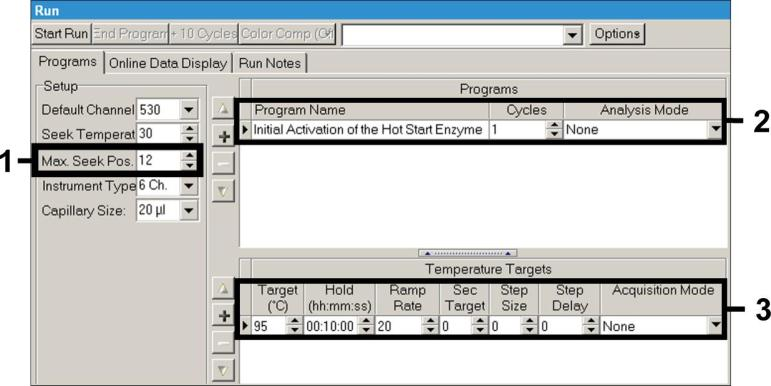
Task: Open the Default Channel dropdown
Action: [x=189, y=110]
